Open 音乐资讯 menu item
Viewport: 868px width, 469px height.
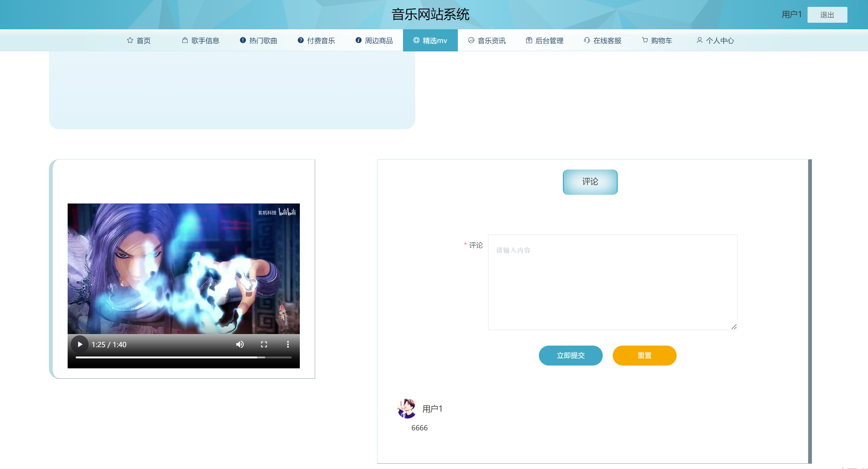click(487, 41)
